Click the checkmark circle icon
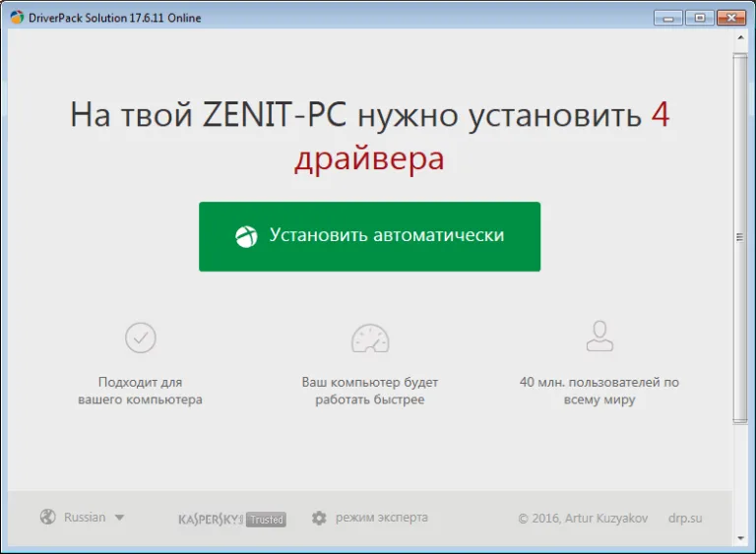Viewport: 756px width, 554px height. tap(141, 338)
